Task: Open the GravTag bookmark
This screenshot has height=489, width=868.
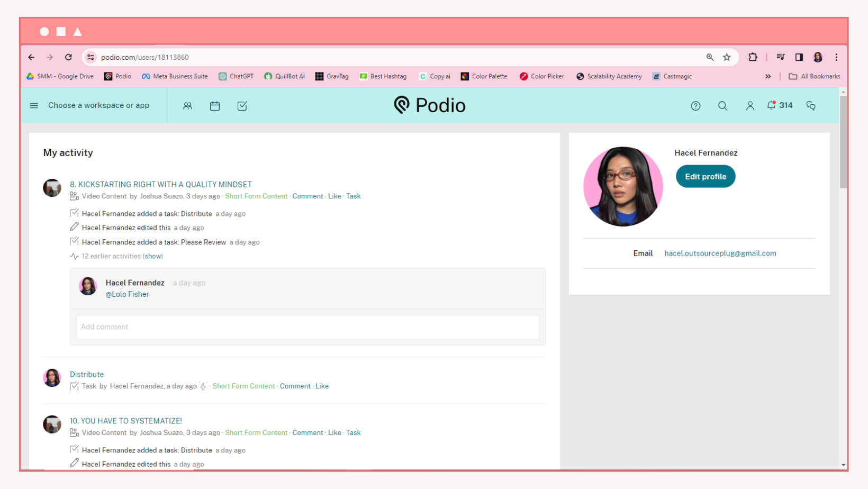Action: point(332,76)
